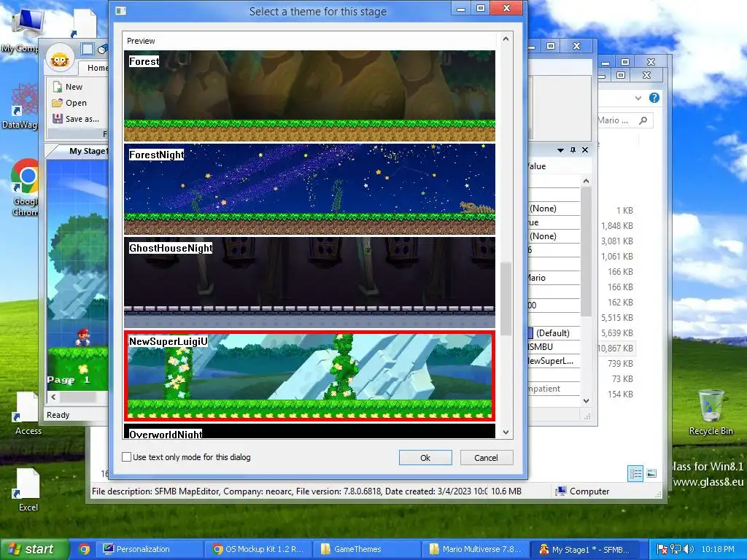This screenshot has width=747, height=560.
Task: Switch to Mario Multiverse folder taskbar item
Action: coord(476,549)
